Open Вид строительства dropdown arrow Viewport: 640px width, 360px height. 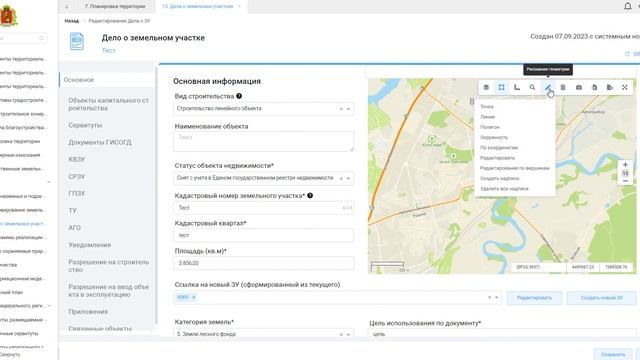348,109
